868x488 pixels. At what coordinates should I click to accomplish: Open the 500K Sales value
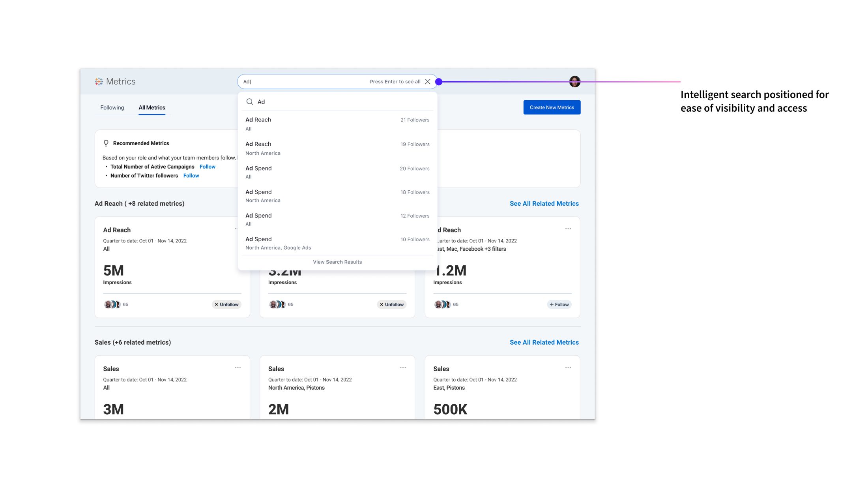(x=450, y=410)
